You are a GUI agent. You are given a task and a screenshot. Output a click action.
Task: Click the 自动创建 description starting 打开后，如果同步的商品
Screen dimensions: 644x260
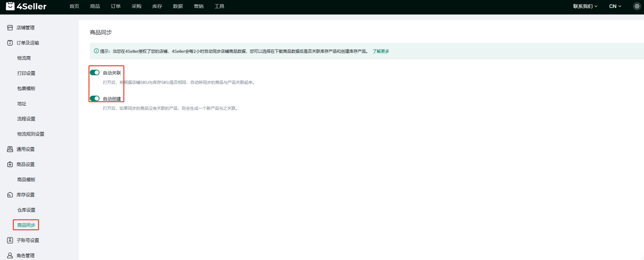[171, 108]
